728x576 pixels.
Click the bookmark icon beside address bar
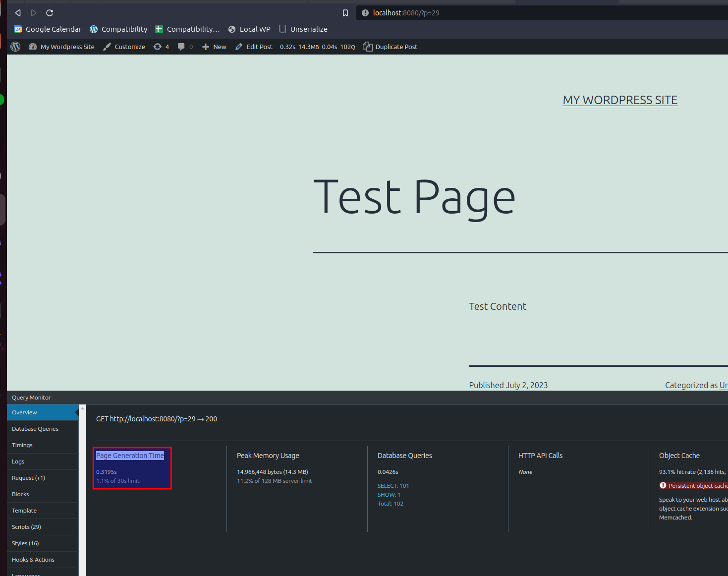pyautogui.click(x=345, y=13)
